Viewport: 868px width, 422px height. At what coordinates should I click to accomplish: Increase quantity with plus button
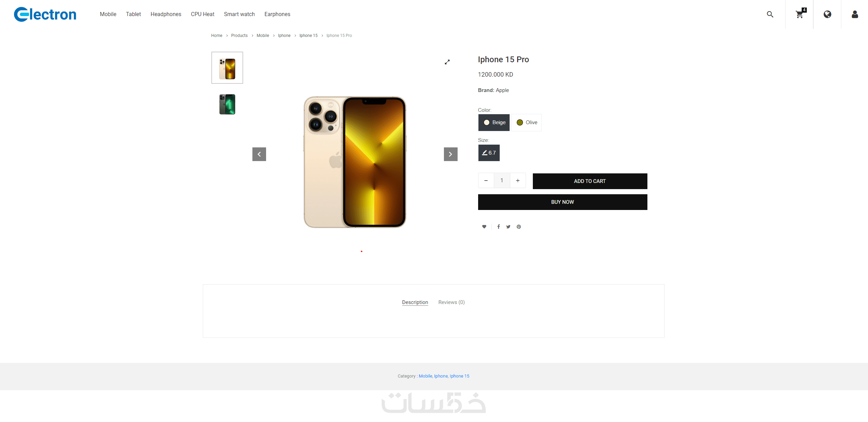click(518, 181)
